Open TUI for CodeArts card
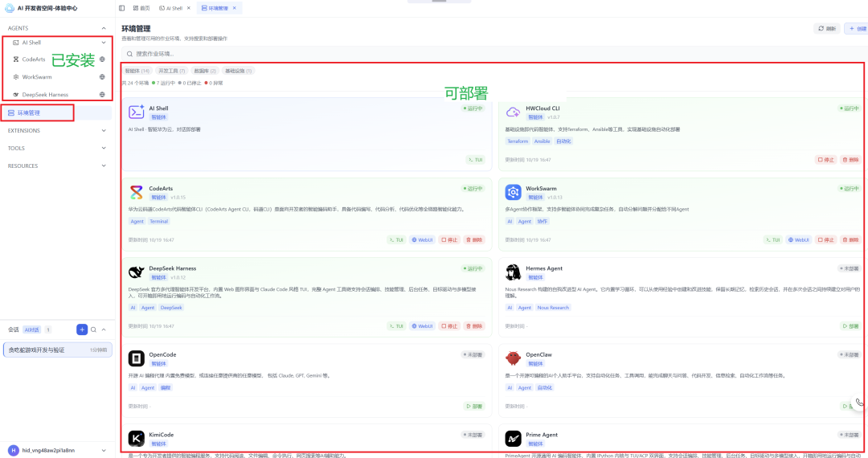This screenshot has width=868, height=458. (x=395, y=240)
